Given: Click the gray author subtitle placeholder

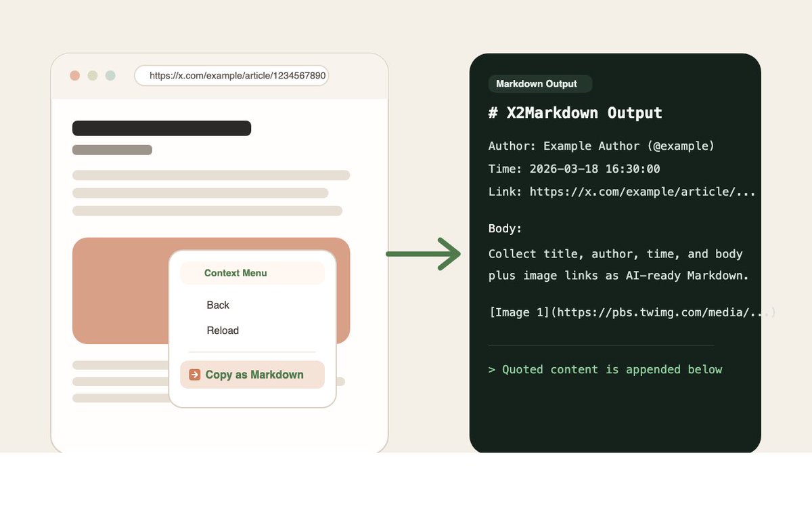Looking at the screenshot, I should pyautogui.click(x=112, y=150).
